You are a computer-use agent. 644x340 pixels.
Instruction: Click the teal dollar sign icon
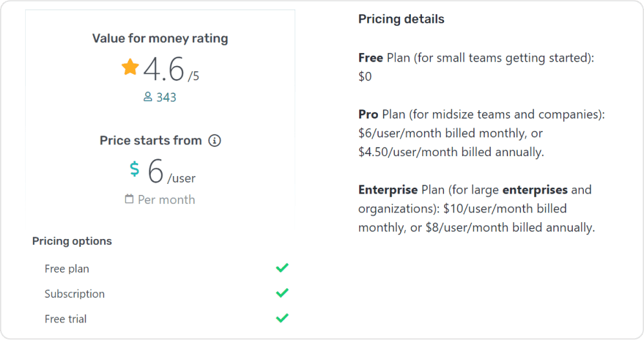[135, 169]
